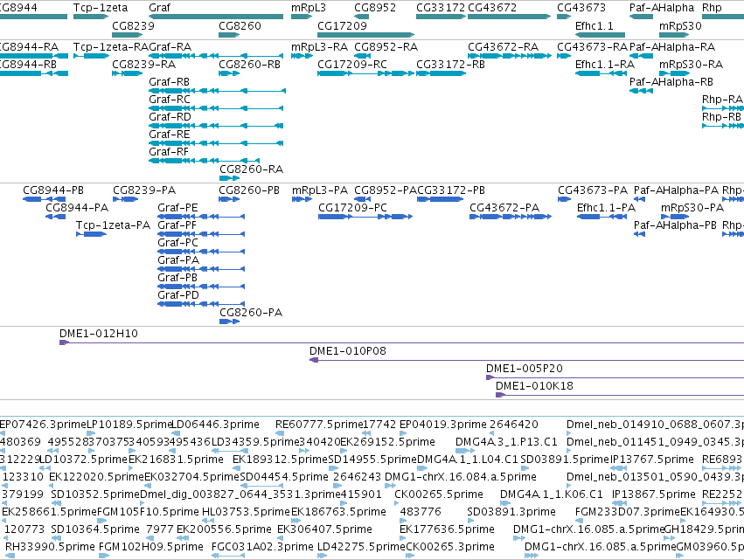
Task: Select the DME1-012H10 BAC label
Action: tap(99, 334)
